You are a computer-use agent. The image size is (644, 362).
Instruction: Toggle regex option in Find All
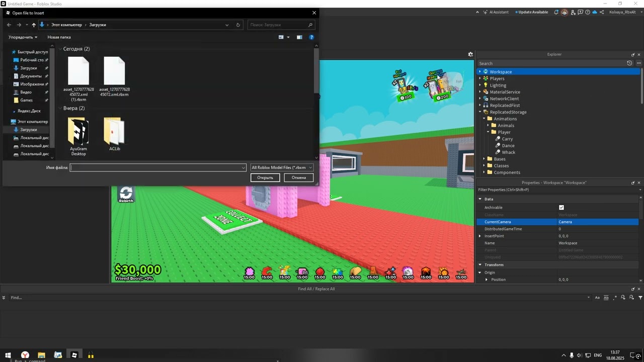(615, 298)
